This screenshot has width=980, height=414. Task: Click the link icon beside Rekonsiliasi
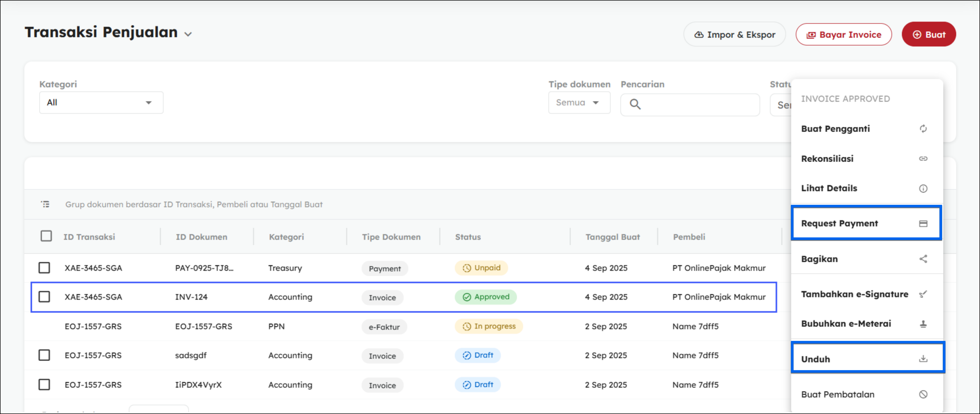923,159
